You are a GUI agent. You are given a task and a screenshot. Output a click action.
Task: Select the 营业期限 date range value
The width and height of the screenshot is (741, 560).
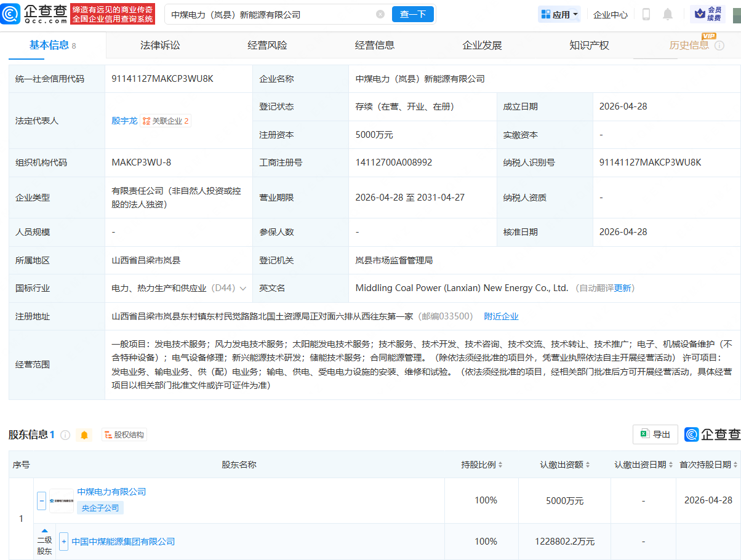[410, 198]
